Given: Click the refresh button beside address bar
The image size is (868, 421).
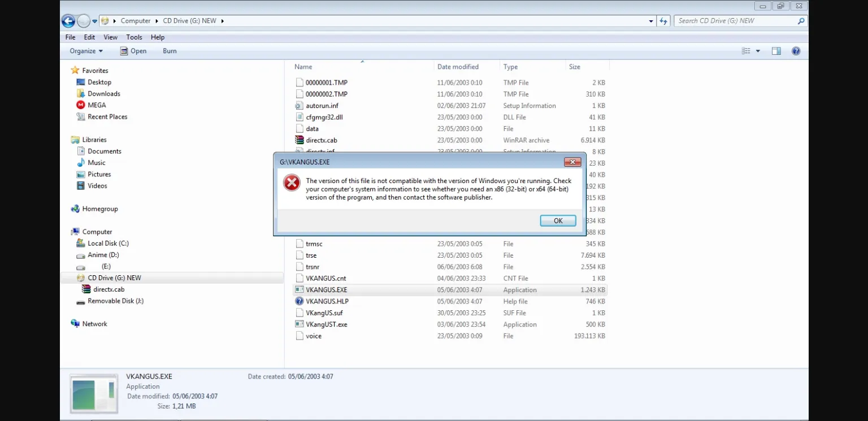Looking at the screenshot, I should pyautogui.click(x=664, y=21).
